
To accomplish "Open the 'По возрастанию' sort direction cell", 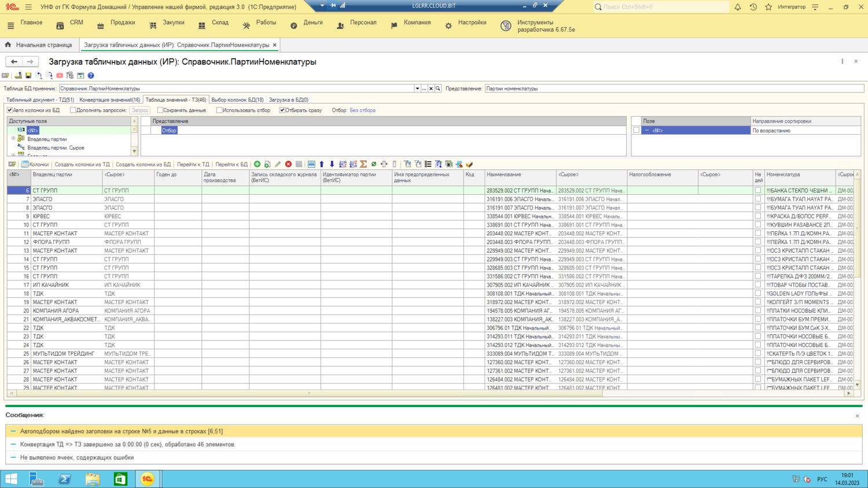I will pyautogui.click(x=804, y=131).
